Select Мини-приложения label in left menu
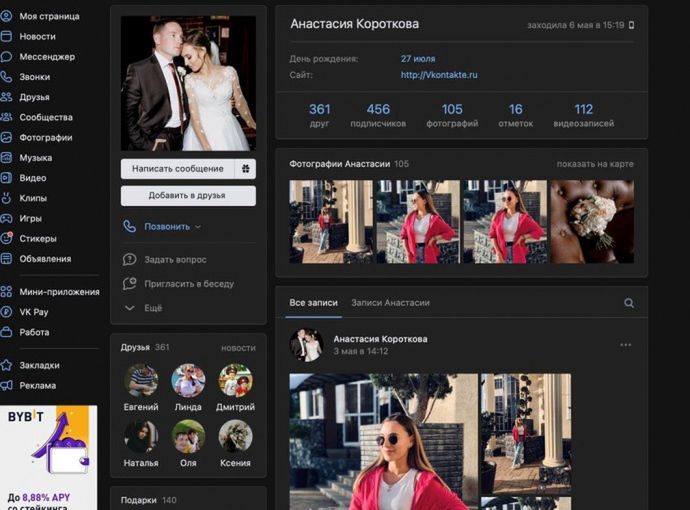This screenshot has height=510, width=690. pyautogui.click(x=59, y=292)
